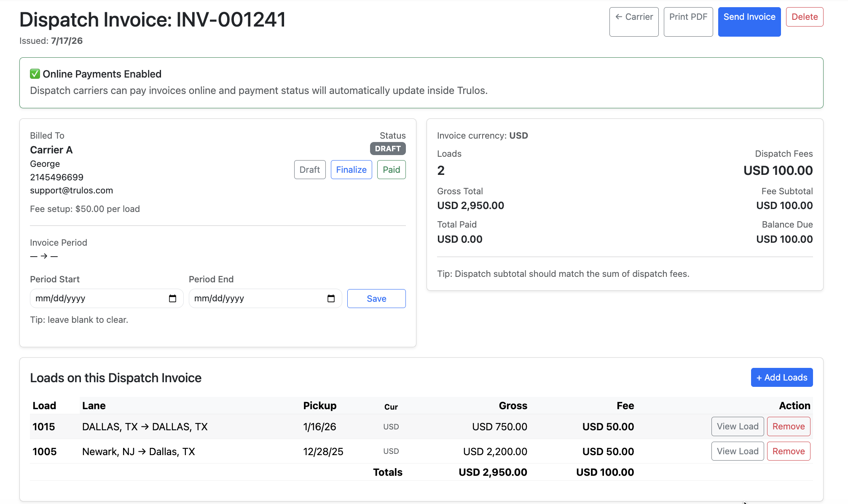Click the Balance Due USD 100.00 value
Image resolution: width=848 pixels, height=504 pixels.
point(784,239)
